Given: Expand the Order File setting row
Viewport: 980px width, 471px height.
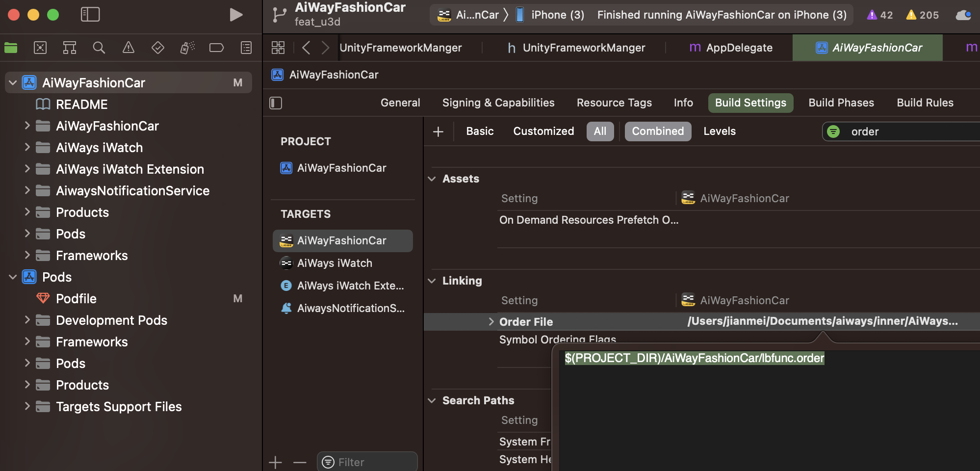Looking at the screenshot, I should pyautogui.click(x=491, y=322).
